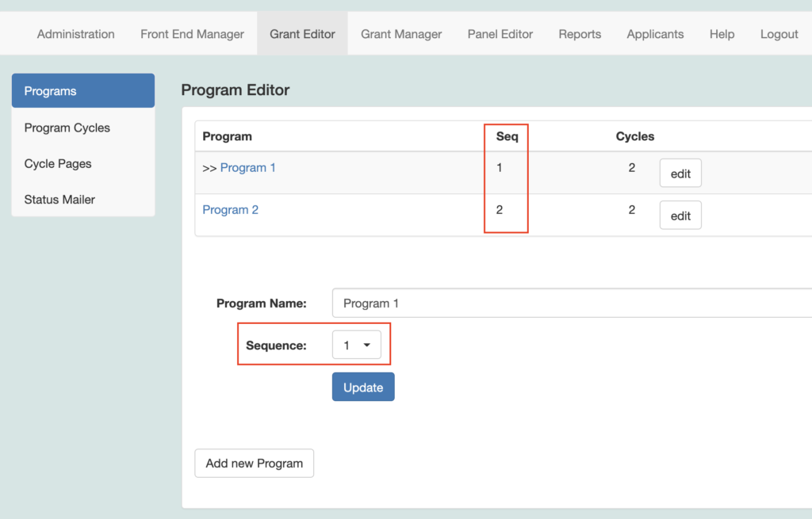Viewport: 812px width, 519px height.
Task: Go to the Grant Manager tab
Action: [x=401, y=34]
